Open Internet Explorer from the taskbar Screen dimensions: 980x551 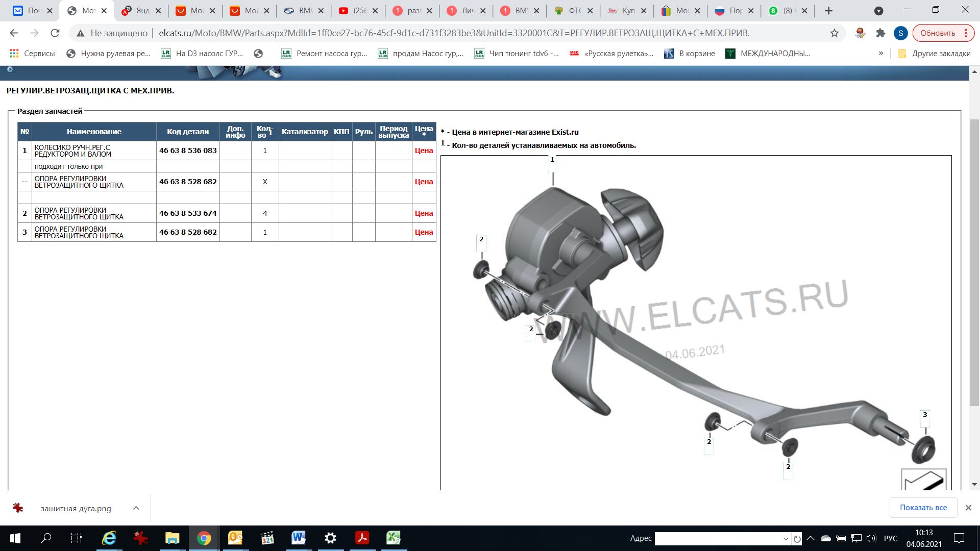click(x=109, y=538)
